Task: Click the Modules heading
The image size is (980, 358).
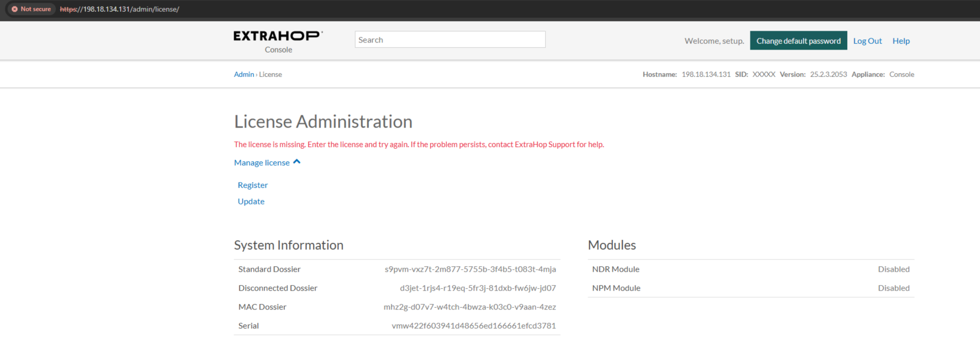Action: pos(612,245)
